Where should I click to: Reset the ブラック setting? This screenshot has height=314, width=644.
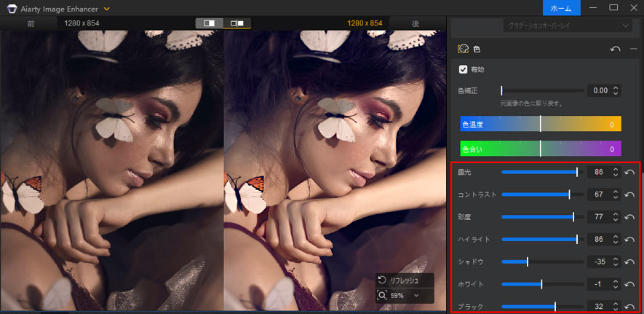[x=629, y=307]
